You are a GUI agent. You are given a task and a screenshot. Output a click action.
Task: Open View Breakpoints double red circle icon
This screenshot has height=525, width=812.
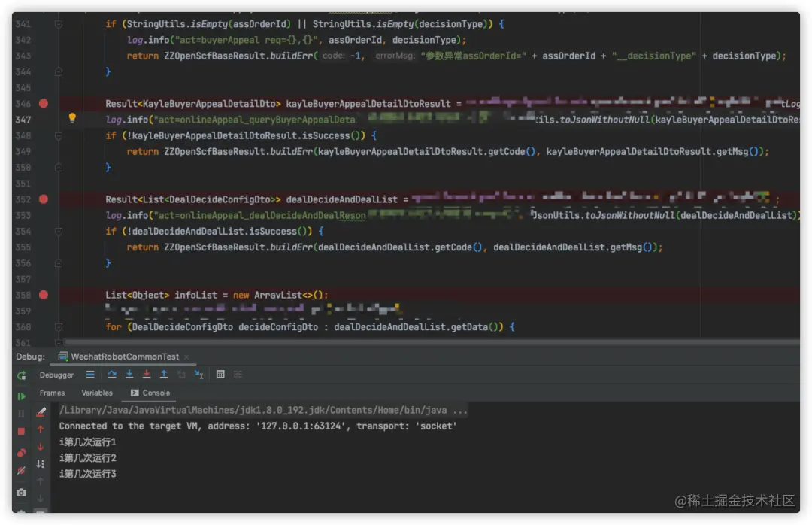click(21, 453)
